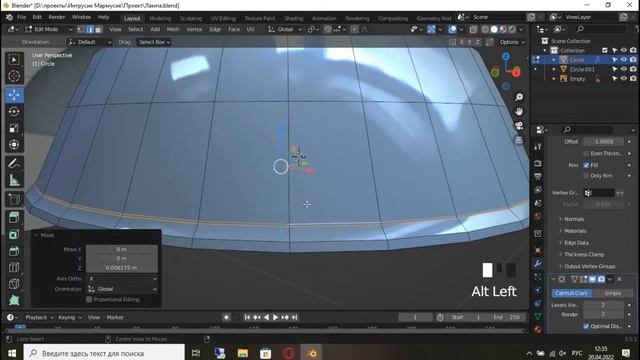Activate the Rotate tool
Viewport: 640px width, 360px height.
point(14,111)
